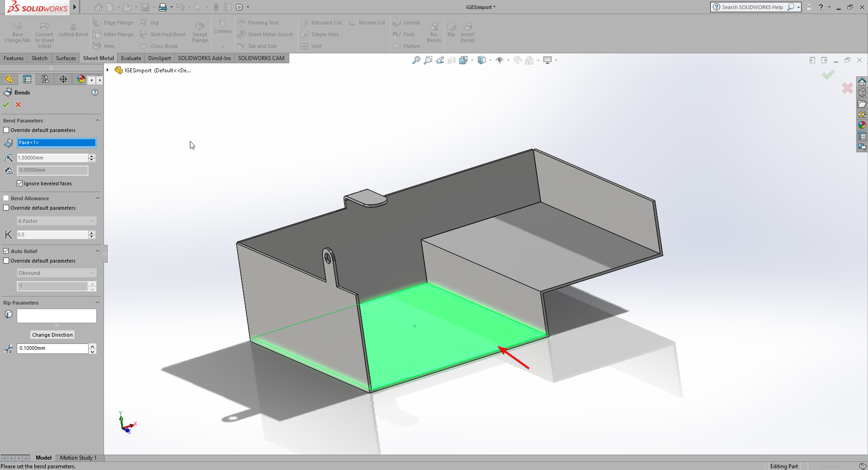Collapse the Bend Parameters section
The width and height of the screenshot is (868, 470).
click(97, 121)
